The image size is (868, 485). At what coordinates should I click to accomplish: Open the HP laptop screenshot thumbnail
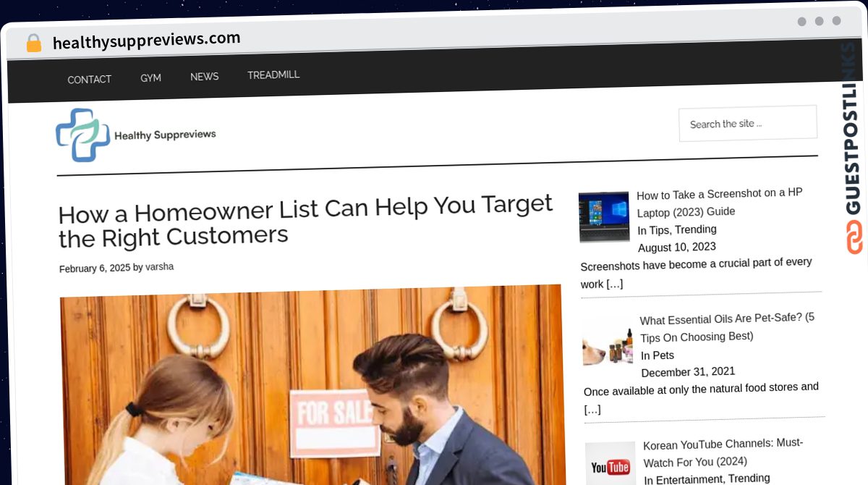coord(604,216)
